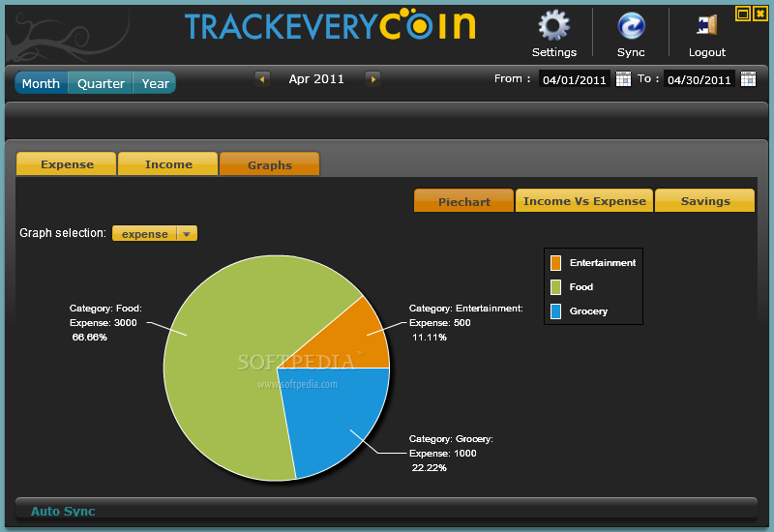Select the Quarter period view
Viewport: 774px width, 532px height.
tap(101, 83)
